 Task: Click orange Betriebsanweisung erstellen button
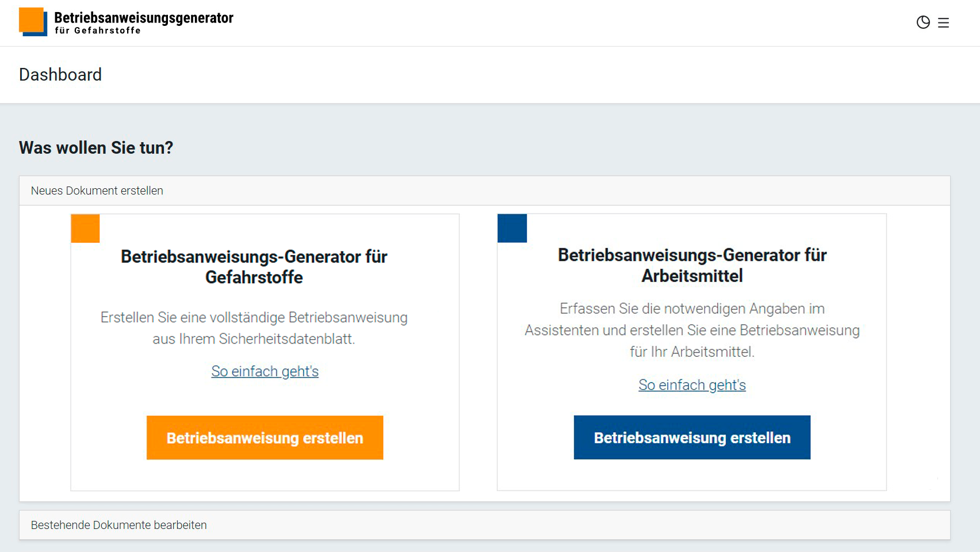coord(265,437)
